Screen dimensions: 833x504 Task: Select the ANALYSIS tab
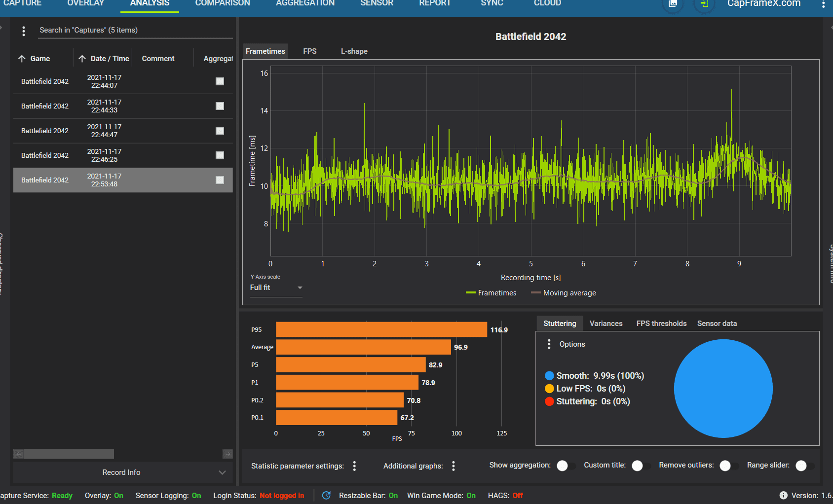point(150,3)
